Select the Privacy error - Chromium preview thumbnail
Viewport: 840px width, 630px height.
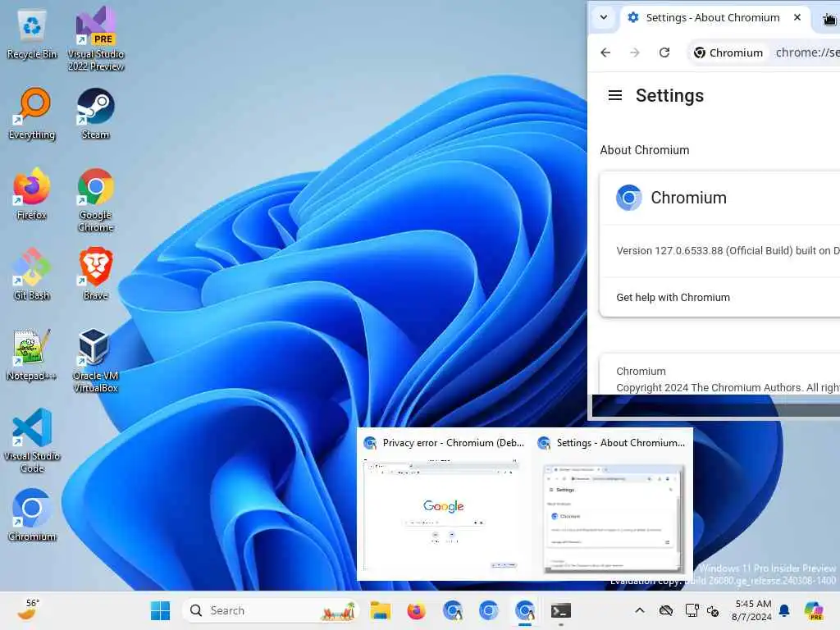[442, 515]
